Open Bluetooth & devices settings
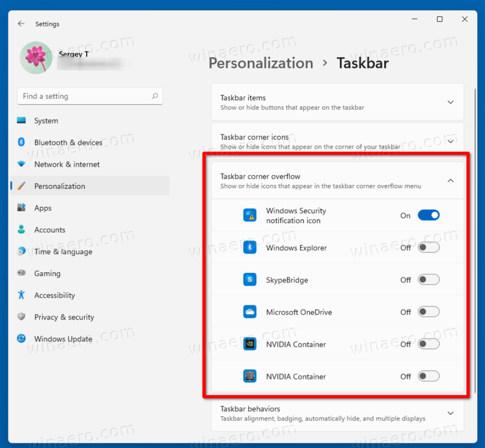The height and width of the screenshot is (448, 485). coord(90,142)
